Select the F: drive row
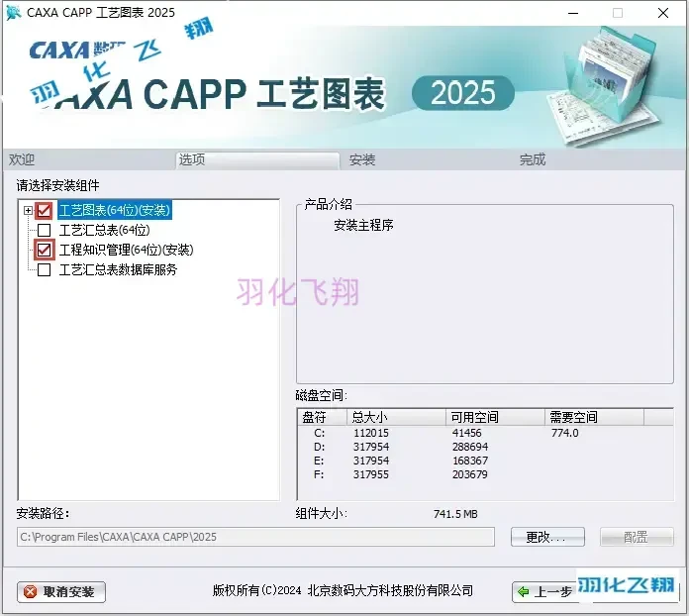 tap(485, 474)
